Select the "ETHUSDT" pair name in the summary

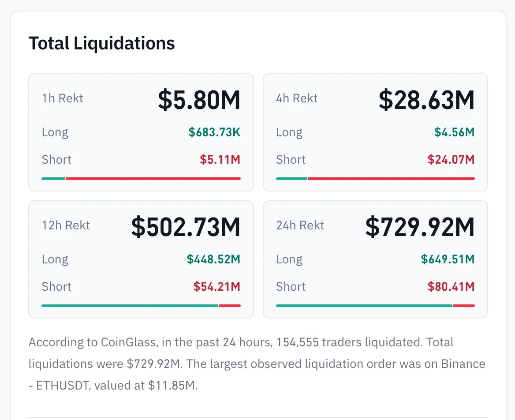pos(63,386)
